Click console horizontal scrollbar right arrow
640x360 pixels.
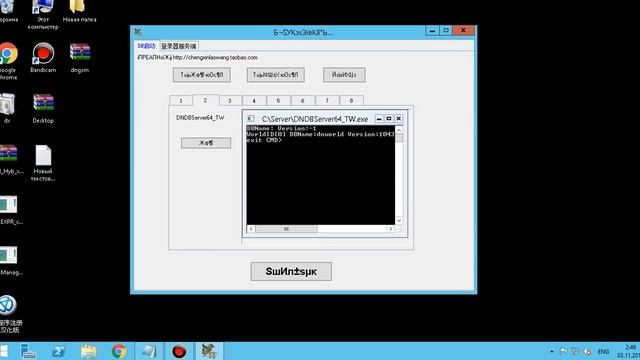[x=391, y=229]
